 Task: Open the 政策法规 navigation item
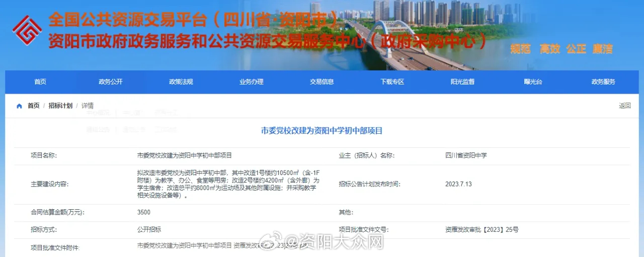click(181, 82)
